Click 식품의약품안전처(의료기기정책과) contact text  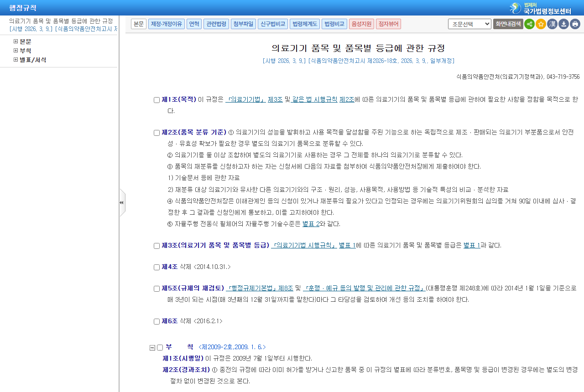(x=518, y=77)
